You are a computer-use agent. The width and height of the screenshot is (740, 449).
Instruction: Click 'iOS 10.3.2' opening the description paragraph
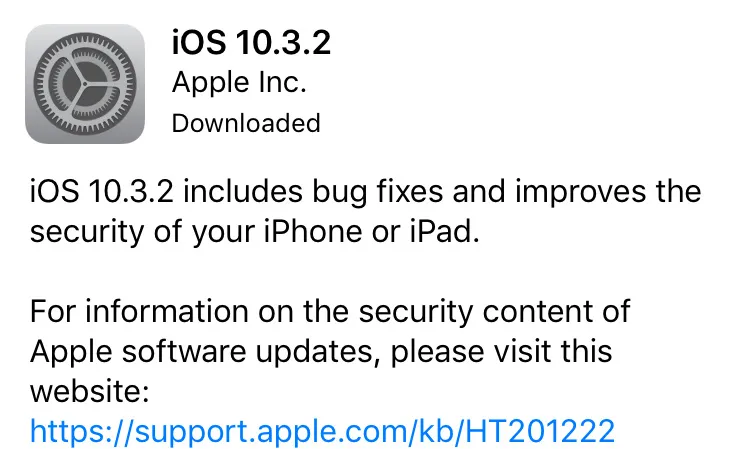[x=102, y=192]
